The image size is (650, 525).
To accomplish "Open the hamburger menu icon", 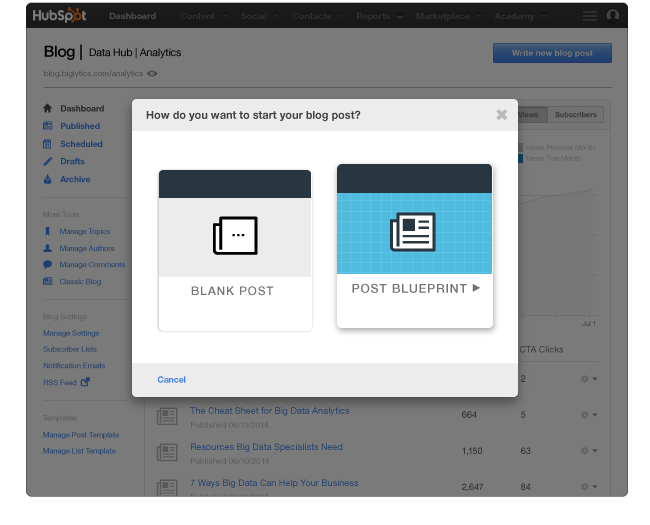I will pyautogui.click(x=589, y=16).
